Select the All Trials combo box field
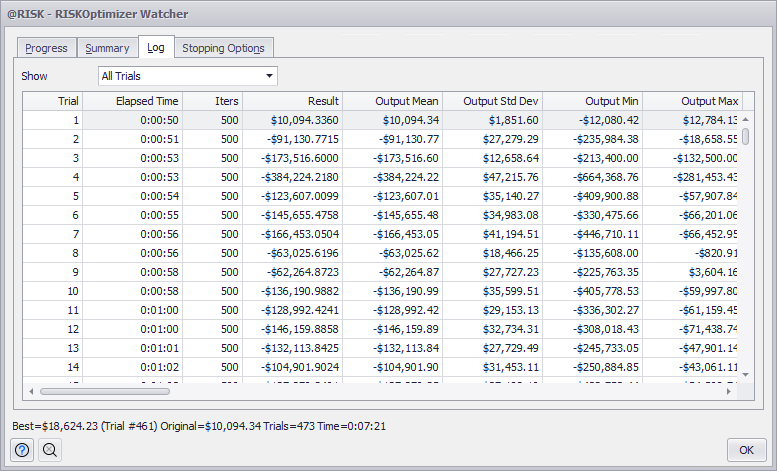 [x=179, y=76]
